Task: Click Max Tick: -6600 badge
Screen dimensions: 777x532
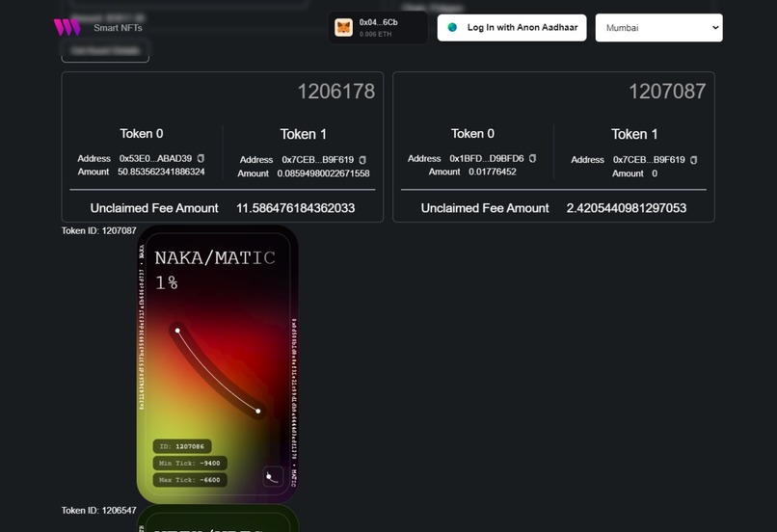Action: [x=190, y=480]
